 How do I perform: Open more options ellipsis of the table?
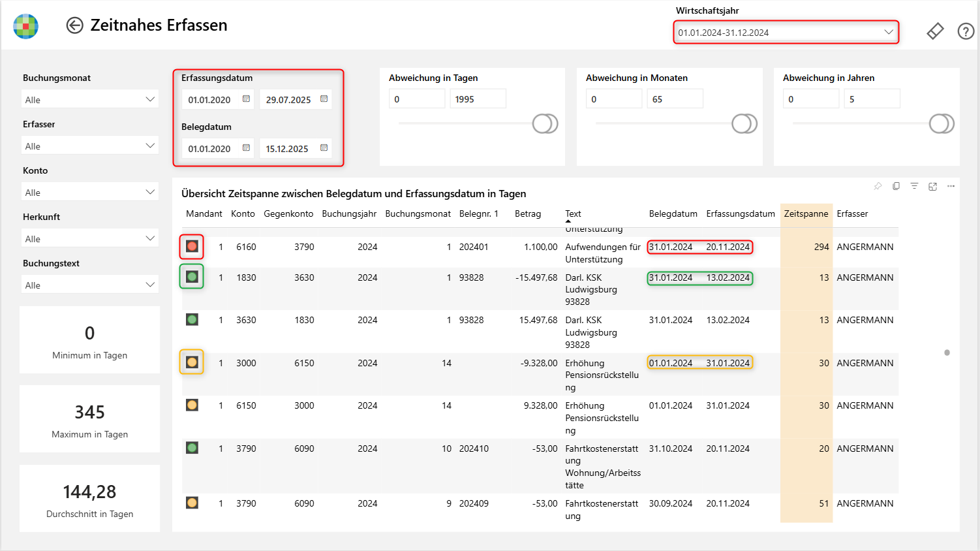click(x=951, y=186)
